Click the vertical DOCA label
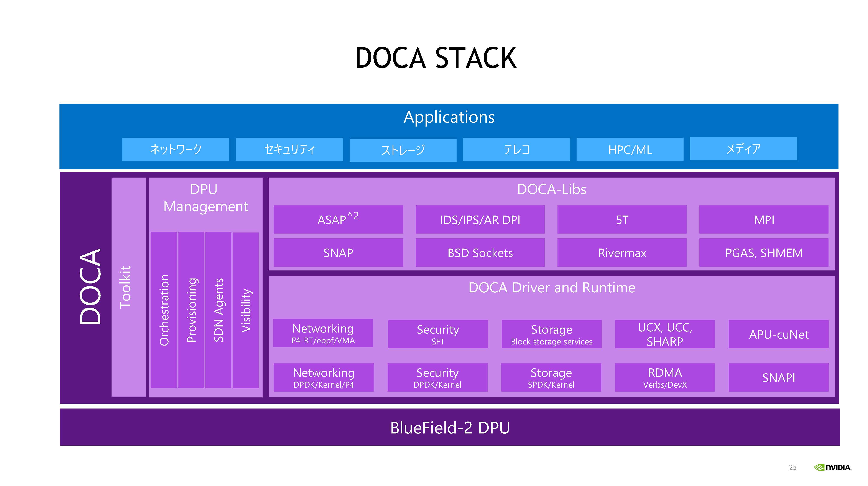 coord(90,287)
